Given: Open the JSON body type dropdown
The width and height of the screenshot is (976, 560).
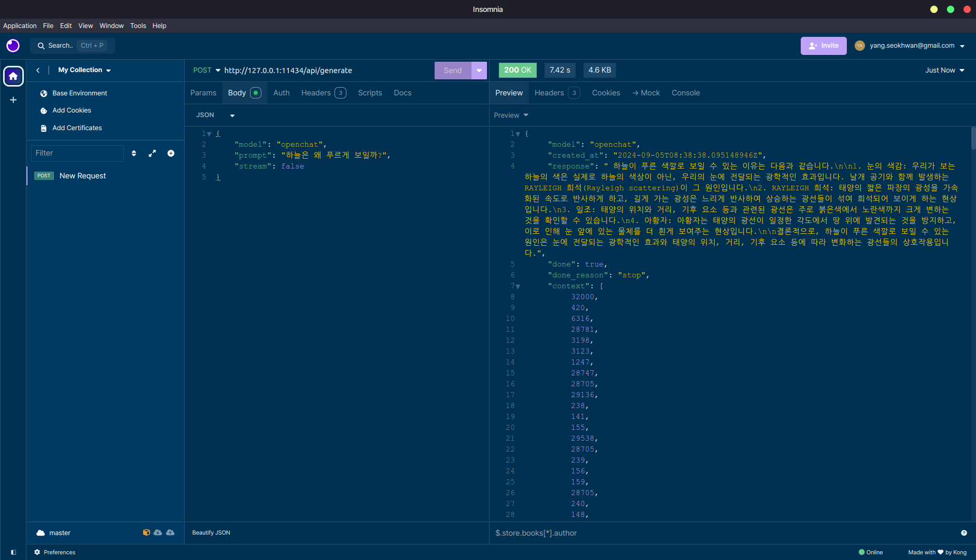Looking at the screenshot, I should pos(215,115).
